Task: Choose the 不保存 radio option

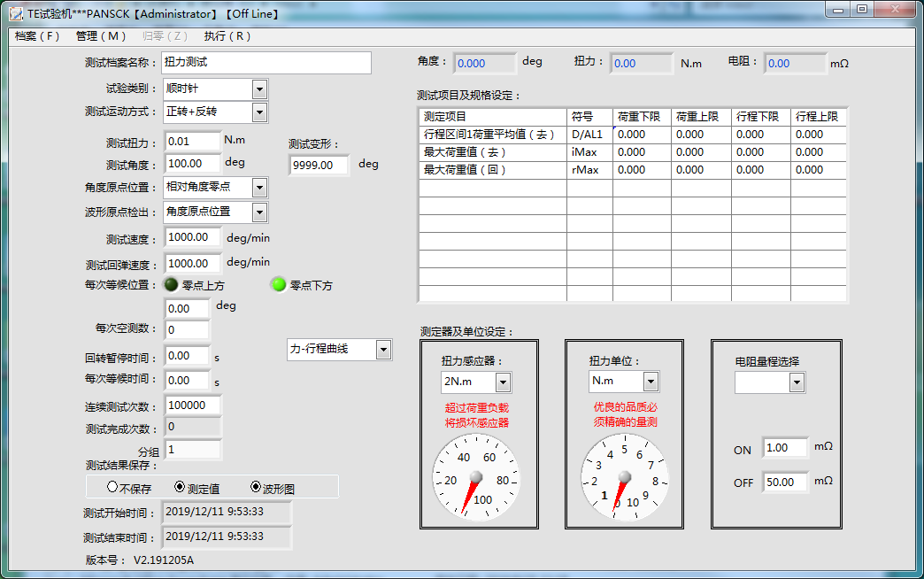Action: 112,487
